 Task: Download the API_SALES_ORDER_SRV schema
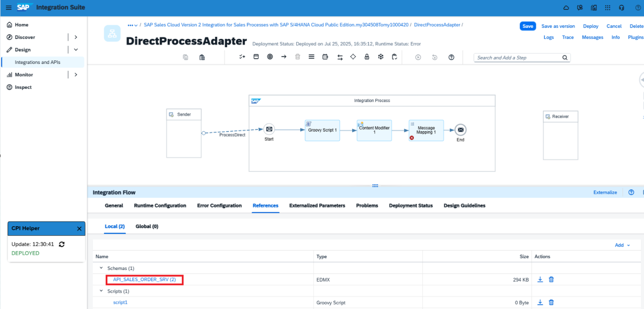click(x=540, y=279)
